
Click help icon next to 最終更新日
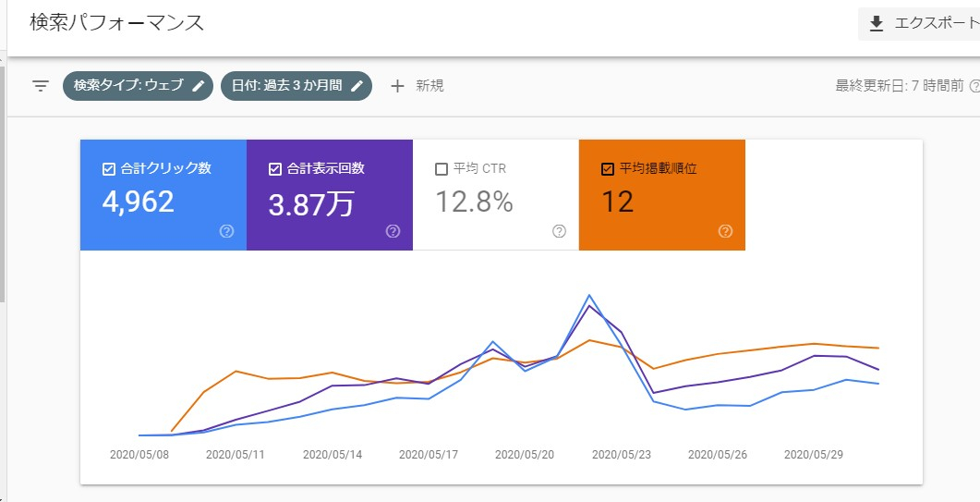[974, 86]
